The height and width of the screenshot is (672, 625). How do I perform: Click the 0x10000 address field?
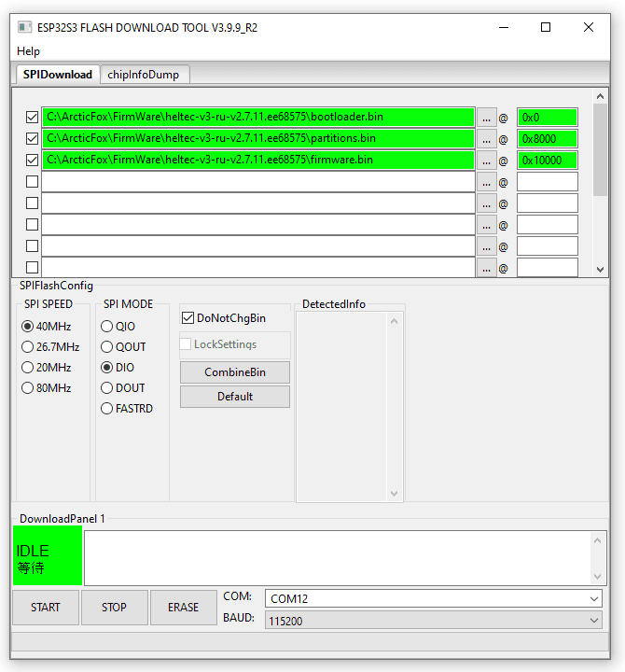[548, 161]
